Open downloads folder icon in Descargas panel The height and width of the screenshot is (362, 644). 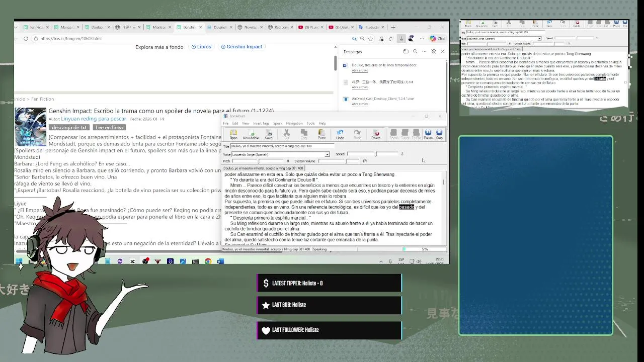click(406, 51)
